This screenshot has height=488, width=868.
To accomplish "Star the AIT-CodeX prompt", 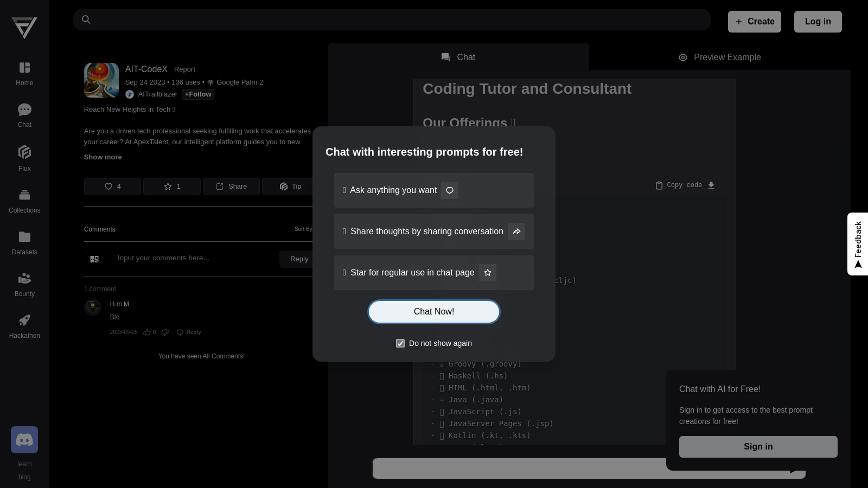I will coord(171,187).
